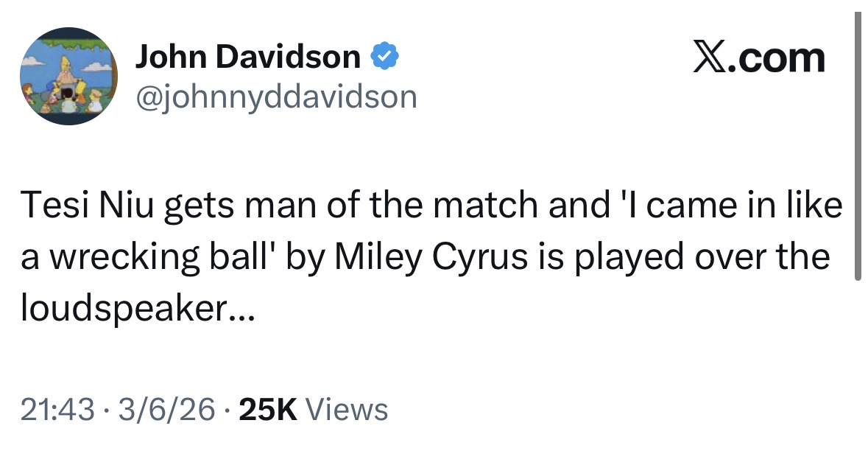
Task: Visit the @johnnyddavidson handle link
Action: point(275,96)
